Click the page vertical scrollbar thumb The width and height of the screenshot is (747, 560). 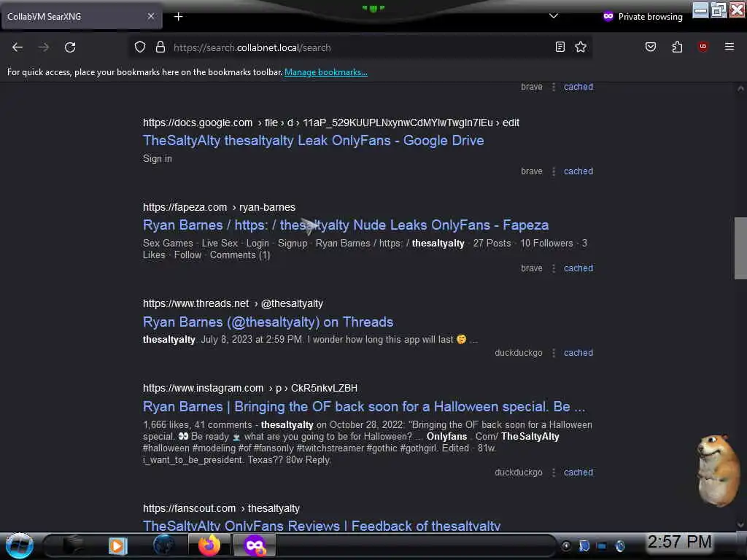click(740, 248)
